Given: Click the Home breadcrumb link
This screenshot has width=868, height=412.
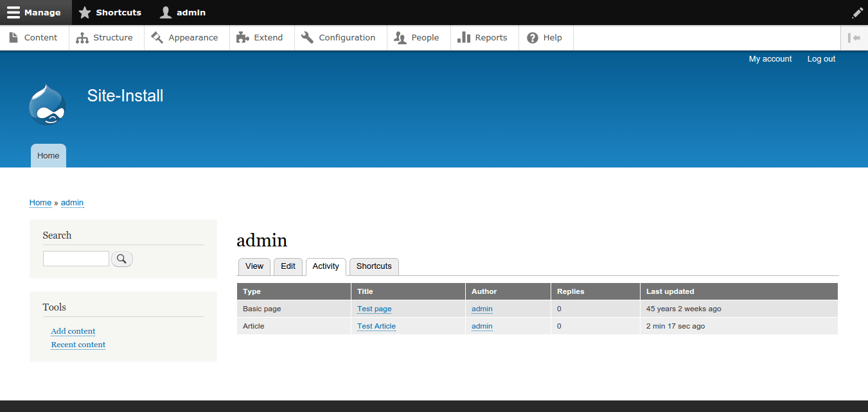Looking at the screenshot, I should tap(40, 203).
